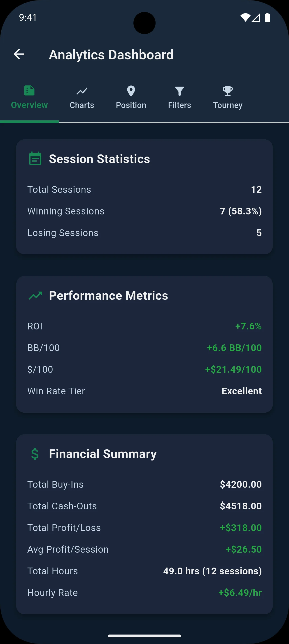Select the Charts line-graph icon

[x=82, y=91]
